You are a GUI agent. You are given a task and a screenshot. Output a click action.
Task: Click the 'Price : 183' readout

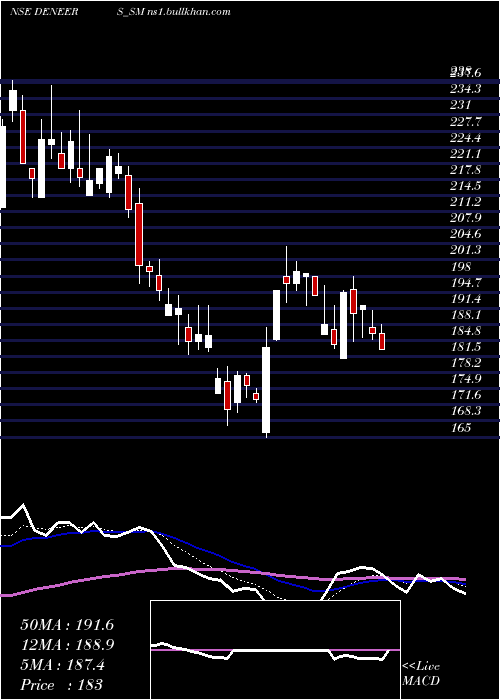point(62,685)
